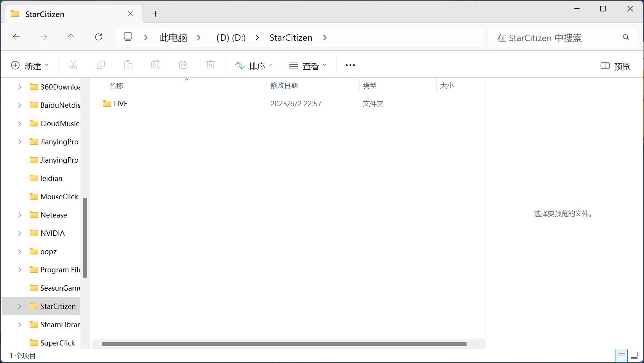Click StarCitizen breadcrumb in address bar
Viewport: 644px width, 363px height.
click(291, 37)
